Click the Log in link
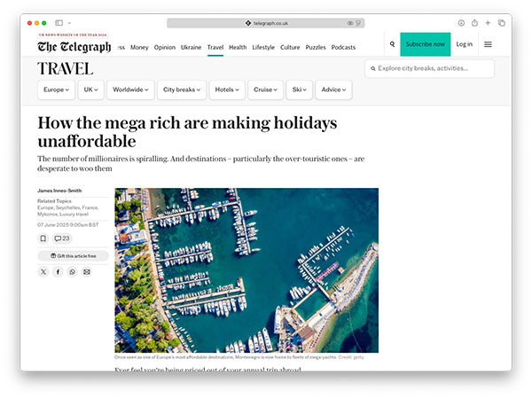The height and width of the screenshot is (398, 532). point(464,43)
